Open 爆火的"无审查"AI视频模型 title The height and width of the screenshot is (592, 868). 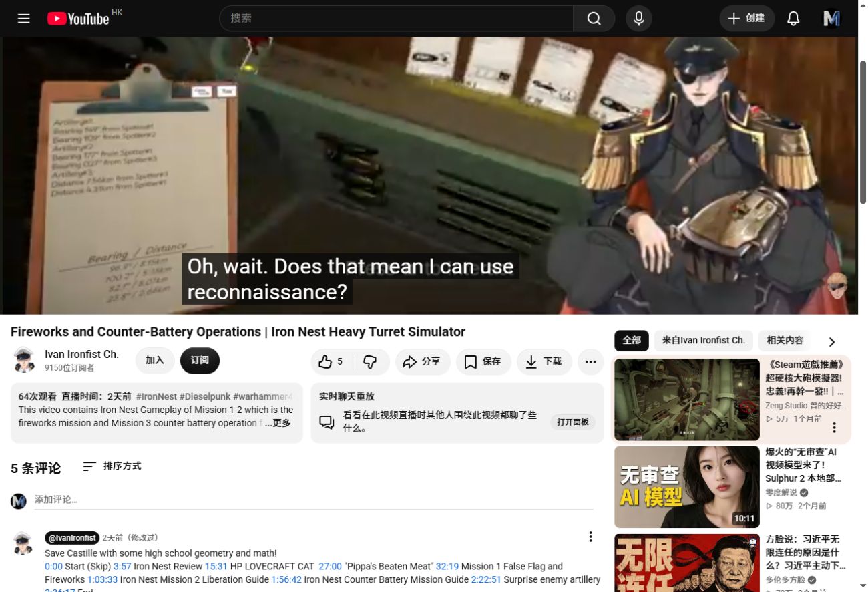[803, 465]
